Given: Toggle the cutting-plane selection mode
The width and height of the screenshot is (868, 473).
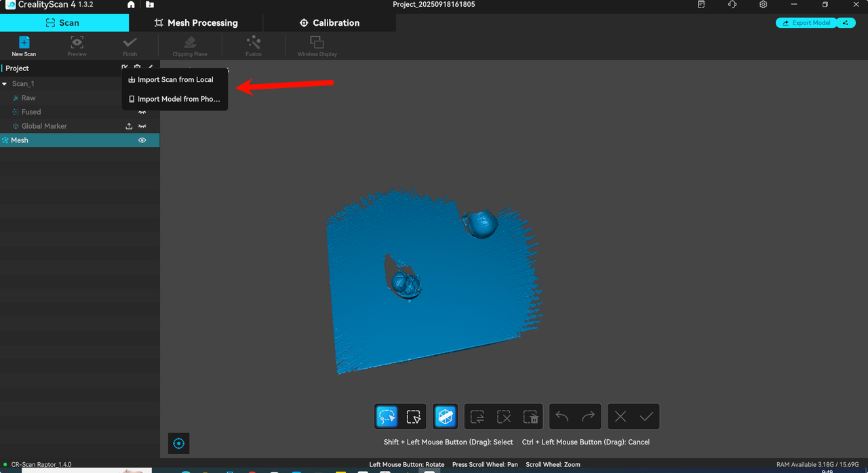Looking at the screenshot, I should point(445,416).
